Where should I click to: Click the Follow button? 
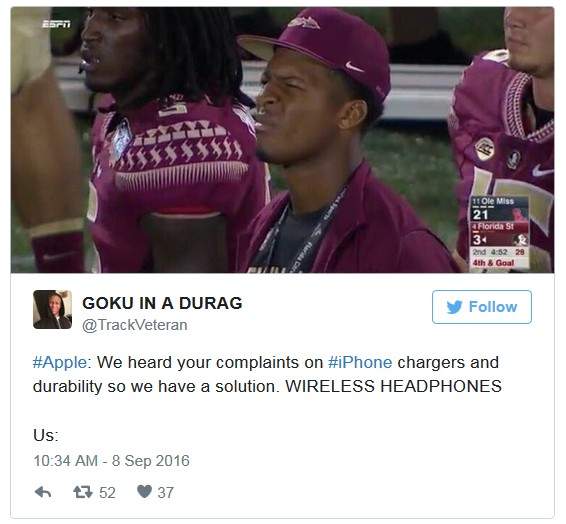click(x=482, y=307)
